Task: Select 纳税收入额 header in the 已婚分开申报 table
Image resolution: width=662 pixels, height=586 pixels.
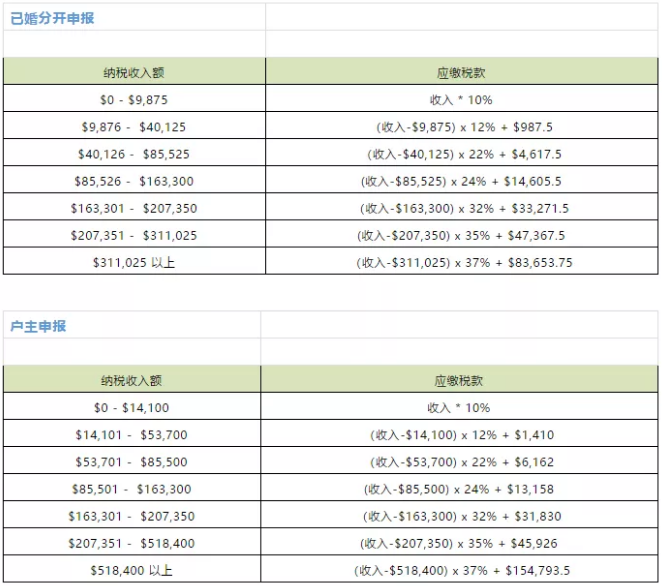Action: click(133, 72)
